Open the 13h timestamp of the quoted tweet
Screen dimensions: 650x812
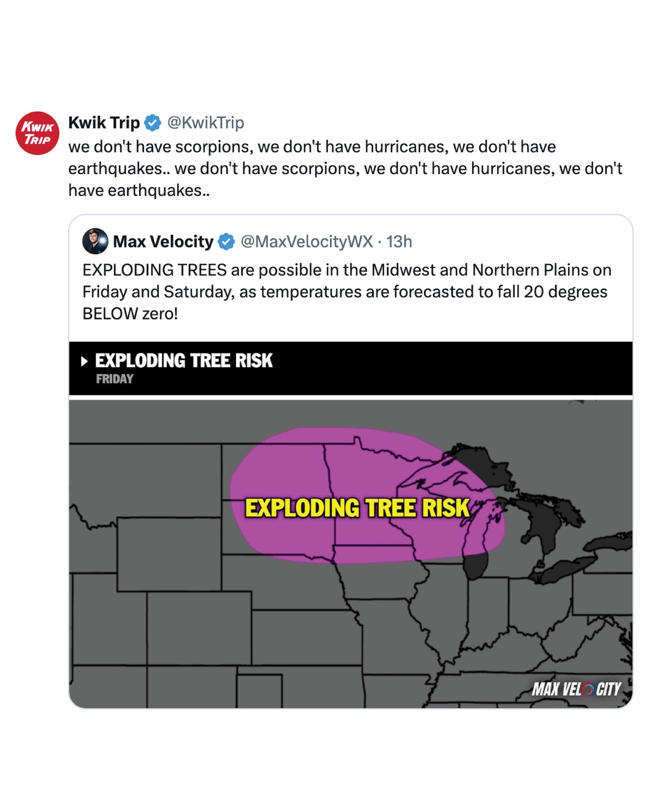point(399,242)
